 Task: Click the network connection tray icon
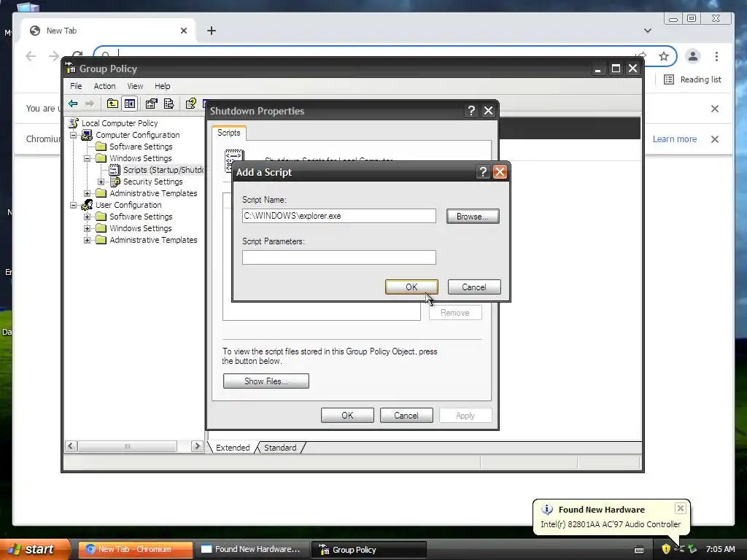point(679,549)
